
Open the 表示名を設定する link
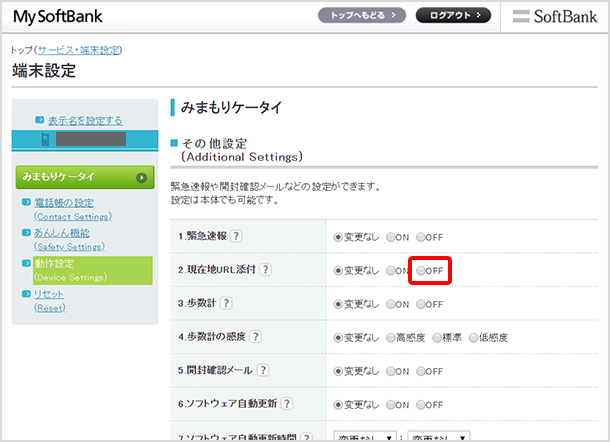[x=85, y=120]
